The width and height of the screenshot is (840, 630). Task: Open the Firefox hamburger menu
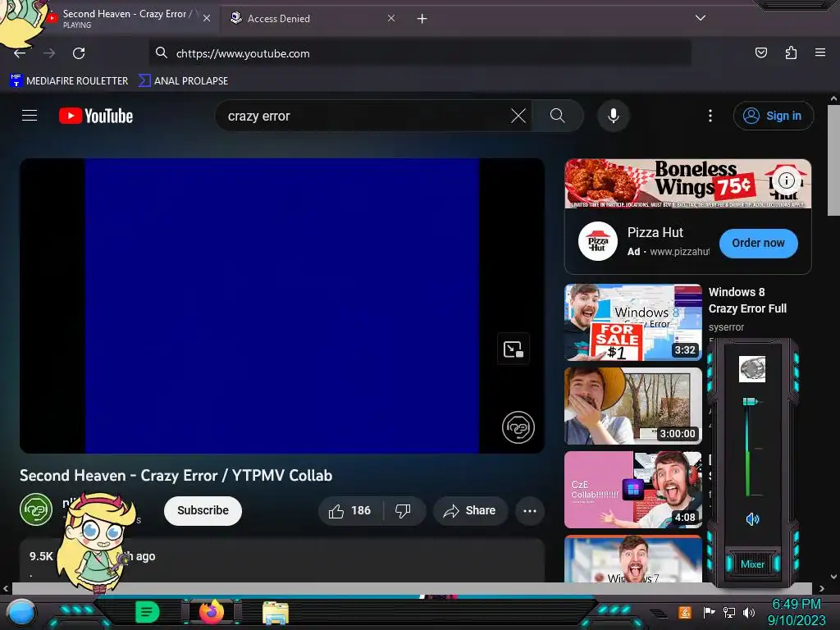[819, 52]
